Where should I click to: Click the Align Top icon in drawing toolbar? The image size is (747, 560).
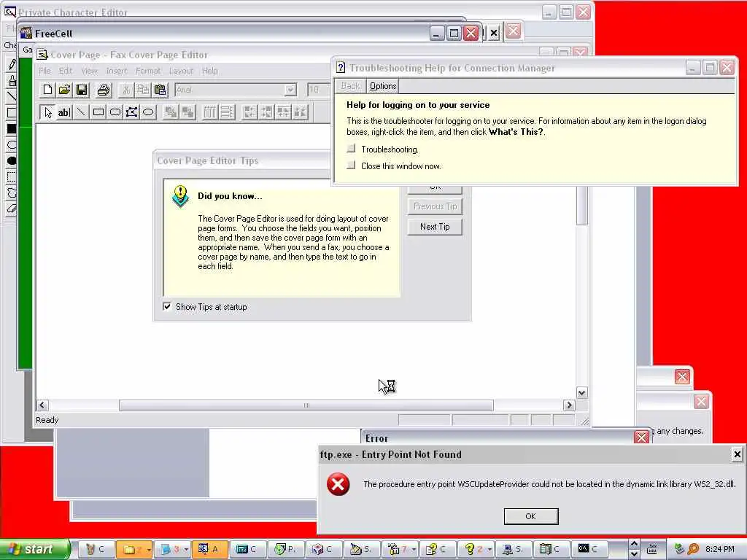click(x=284, y=112)
